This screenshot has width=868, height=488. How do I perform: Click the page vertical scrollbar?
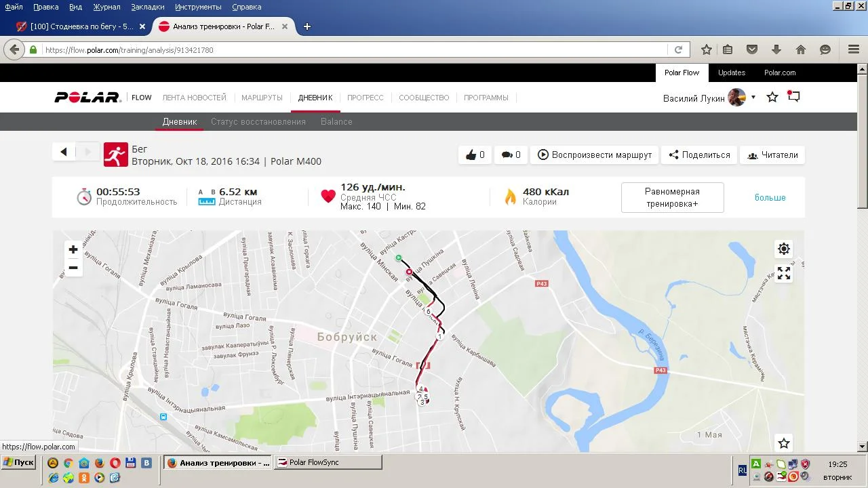862,258
